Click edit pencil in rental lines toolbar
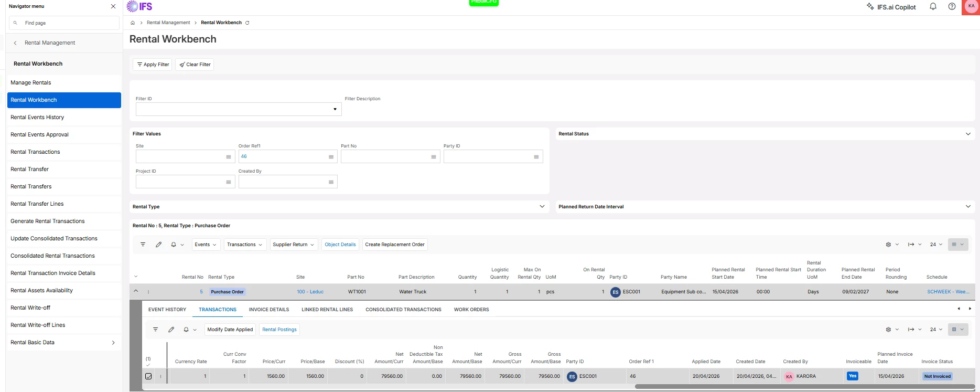The image size is (980, 392). coord(159,245)
